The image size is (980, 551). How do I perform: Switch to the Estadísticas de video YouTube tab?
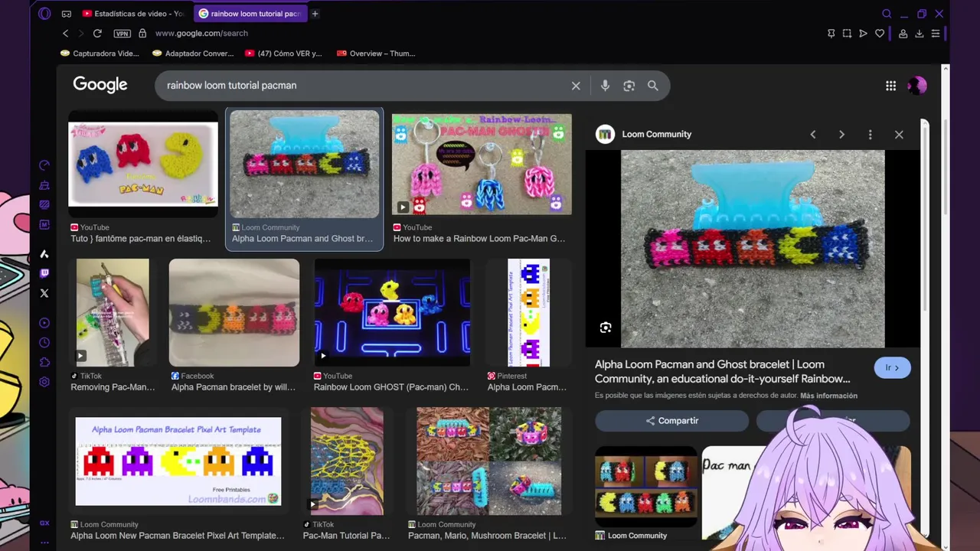133,14
